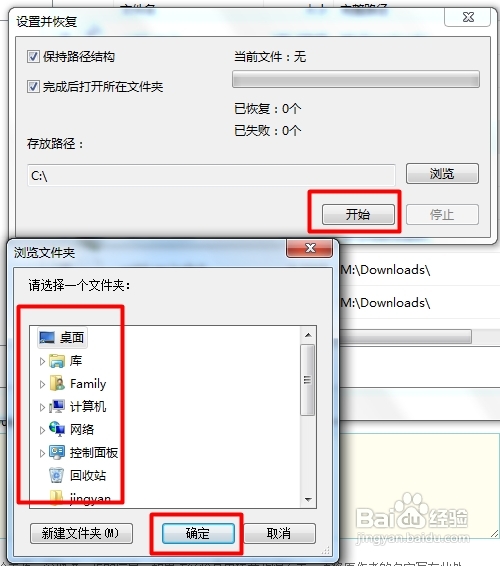The image size is (500, 566).
Task: Click the folder list scroll down arrow
Action: pos(308,500)
